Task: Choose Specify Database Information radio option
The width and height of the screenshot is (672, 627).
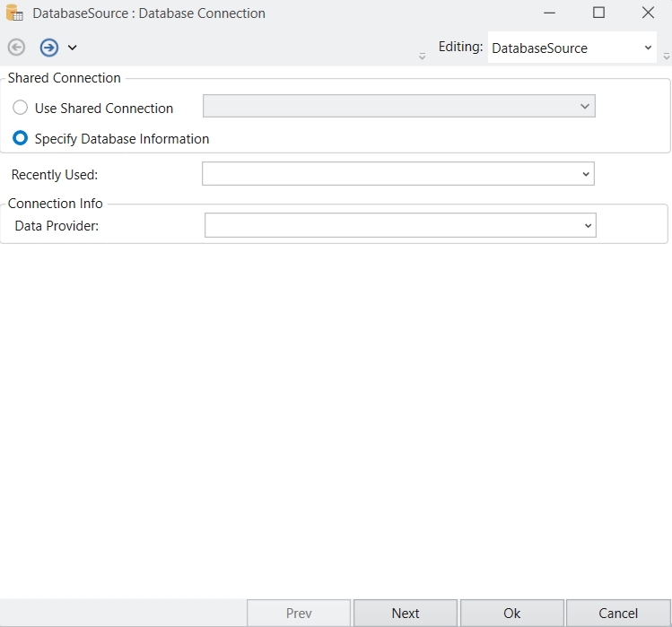Action: (x=20, y=139)
